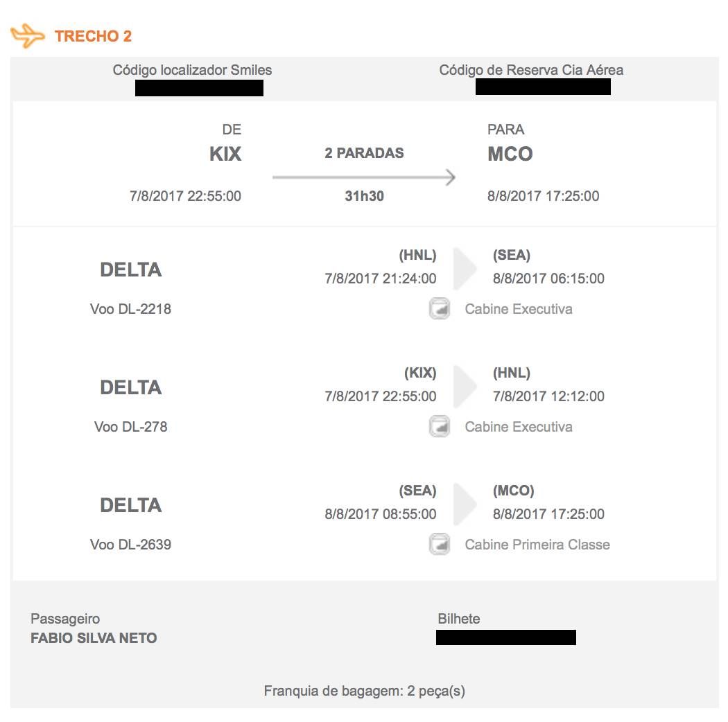728x722 pixels.
Task: Click the arrow between SEA and MCO
Action: [x=465, y=504]
